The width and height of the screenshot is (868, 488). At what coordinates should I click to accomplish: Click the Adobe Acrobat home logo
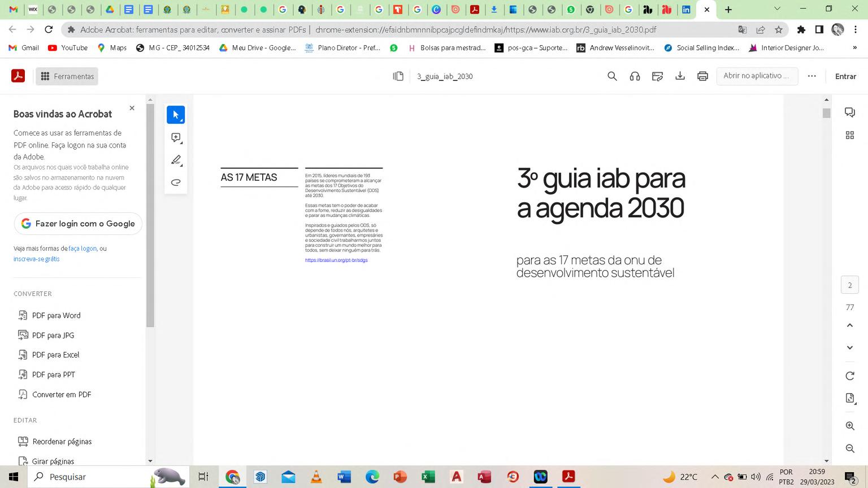18,76
